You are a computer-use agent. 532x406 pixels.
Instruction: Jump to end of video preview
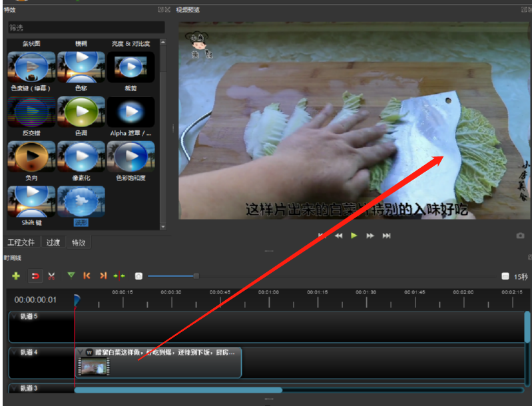point(386,236)
